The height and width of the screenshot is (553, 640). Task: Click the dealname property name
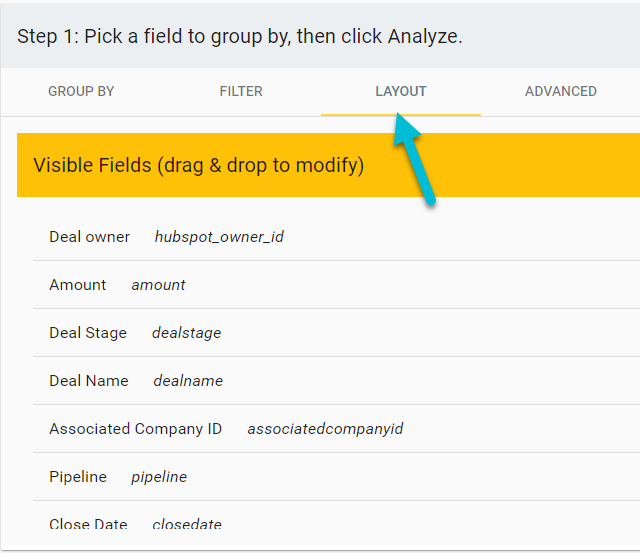coord(188,381)
